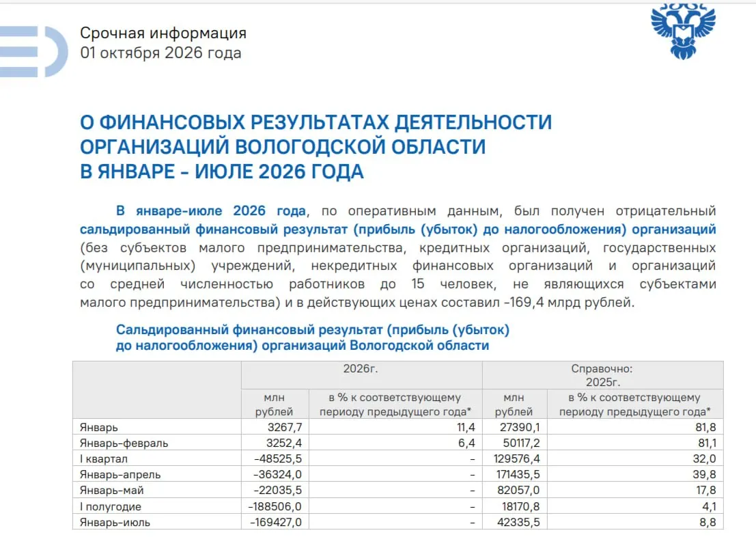
Task: Click the row label 'Январь-май'
Action: (x=112, y=491)
